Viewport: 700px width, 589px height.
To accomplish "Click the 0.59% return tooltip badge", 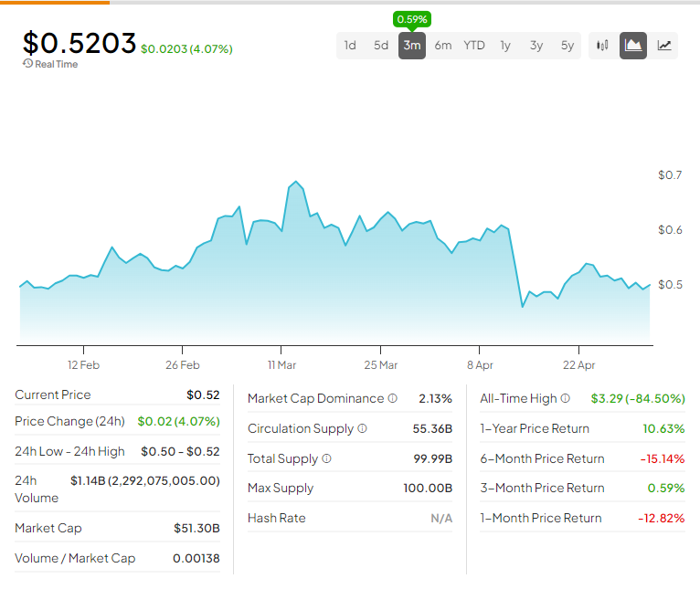I will [x=411, y=19].
